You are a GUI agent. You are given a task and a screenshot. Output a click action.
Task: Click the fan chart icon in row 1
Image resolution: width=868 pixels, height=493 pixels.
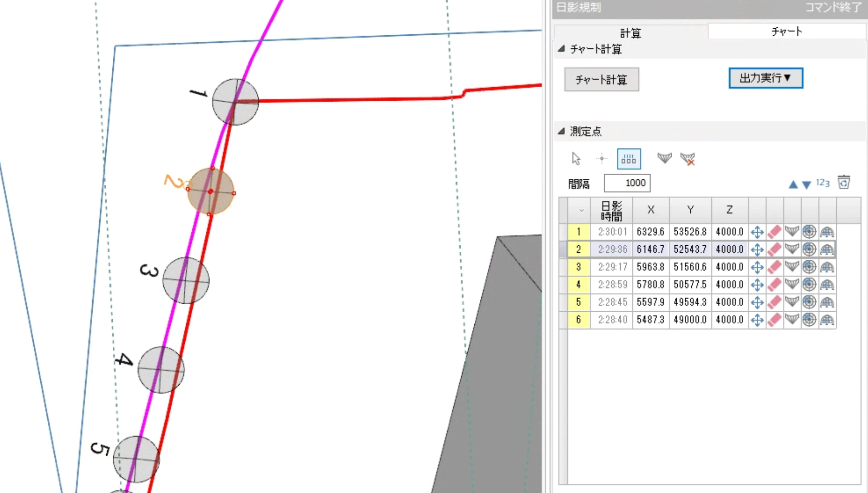[792, 232]
